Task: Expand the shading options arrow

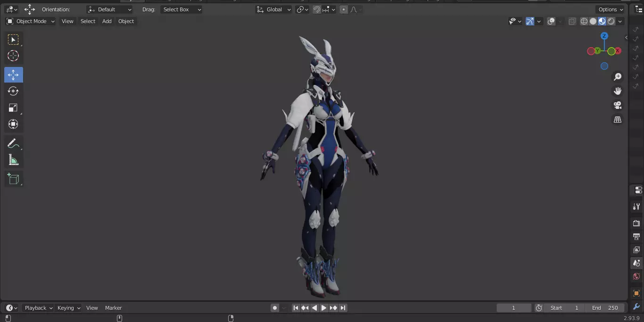Action: pos(620,21)
